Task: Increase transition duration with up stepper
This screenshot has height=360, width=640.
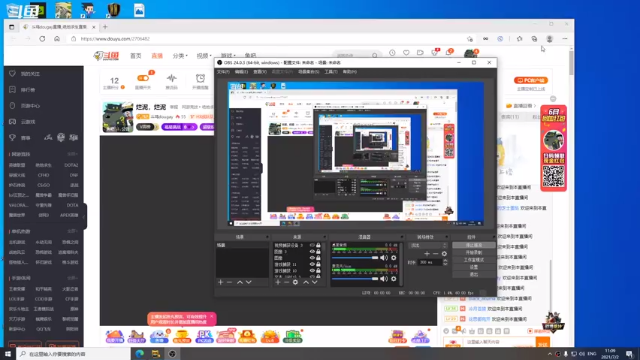Action: coord(445,261)
